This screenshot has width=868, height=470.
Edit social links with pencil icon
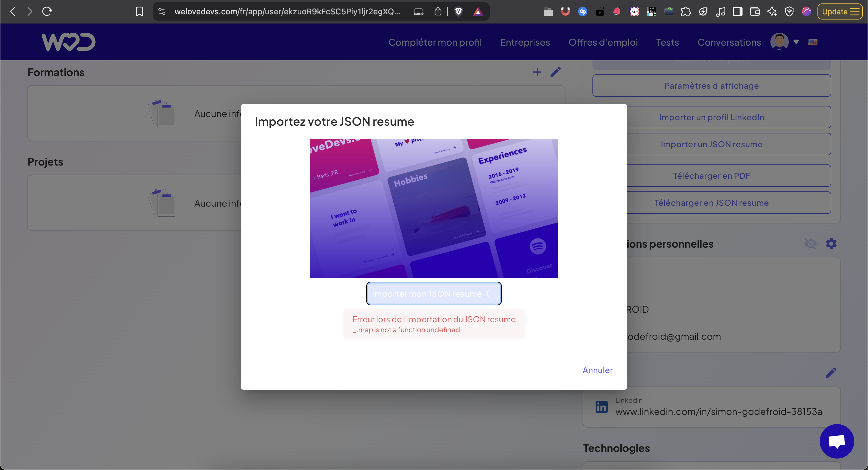point(831,373)
